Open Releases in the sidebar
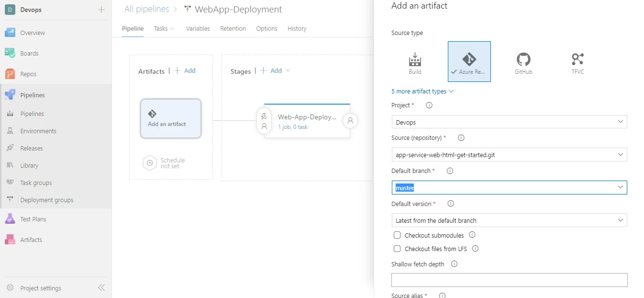Screen dimensions: 644x298 click(32, 148)
